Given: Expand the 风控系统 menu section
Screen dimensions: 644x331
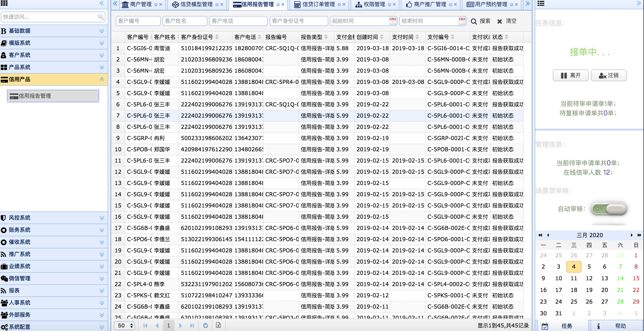Looking at the screenshot, I should coord(54,218).
